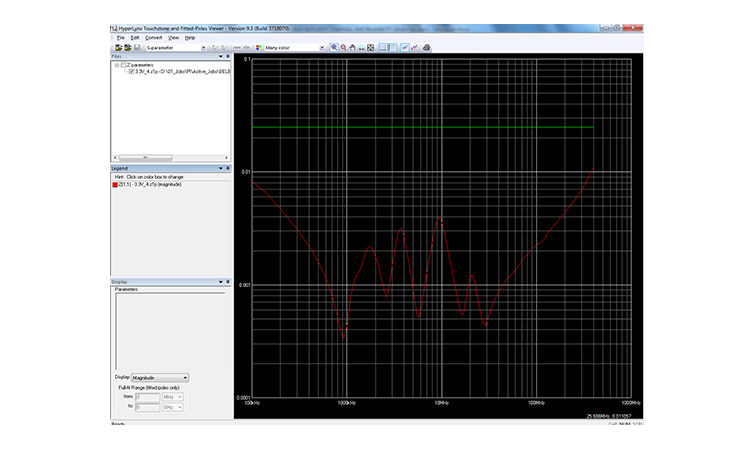Open the File menu
Screen dimensions: 750x450
point(121,38)
